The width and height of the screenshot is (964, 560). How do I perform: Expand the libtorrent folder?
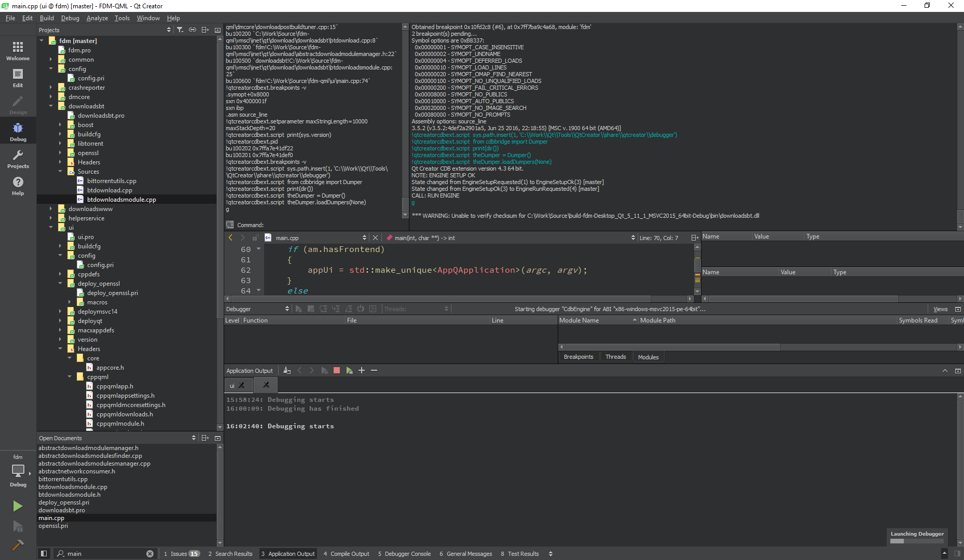[60, 144]
